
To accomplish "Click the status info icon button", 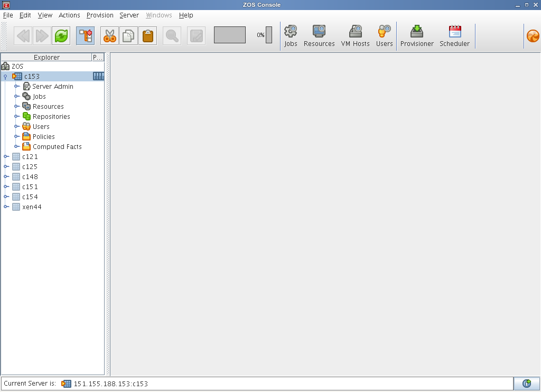I will [527, 384].
